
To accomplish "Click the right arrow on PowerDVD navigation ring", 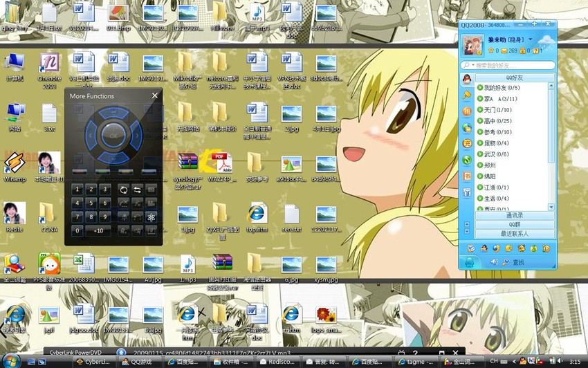I will (x=136, y=136).
